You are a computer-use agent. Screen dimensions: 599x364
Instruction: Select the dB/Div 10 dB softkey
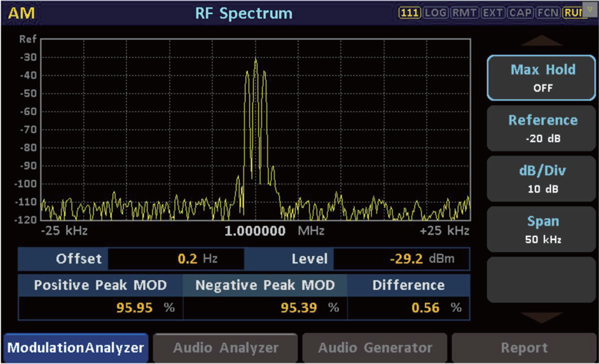tap(541, 179)
